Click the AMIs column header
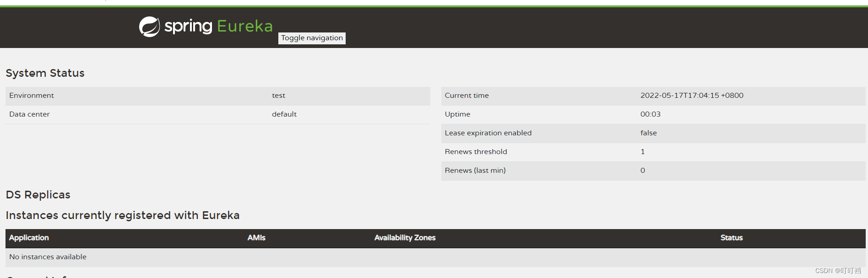The image size is (868, 278). (256, 238)
